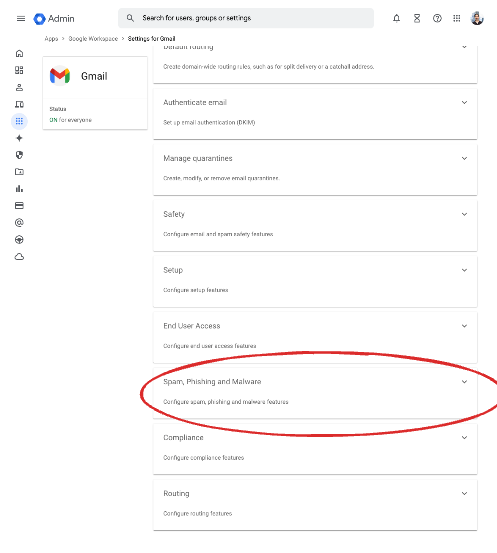Open the user account avatar
The height and width of the screenshot is (553, 497).
pos(477,18)
